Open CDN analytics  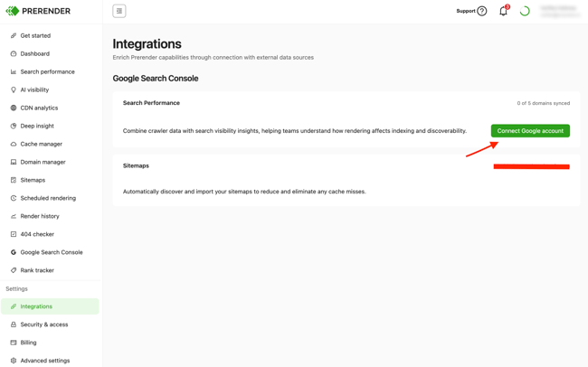[x=39, y=108]
